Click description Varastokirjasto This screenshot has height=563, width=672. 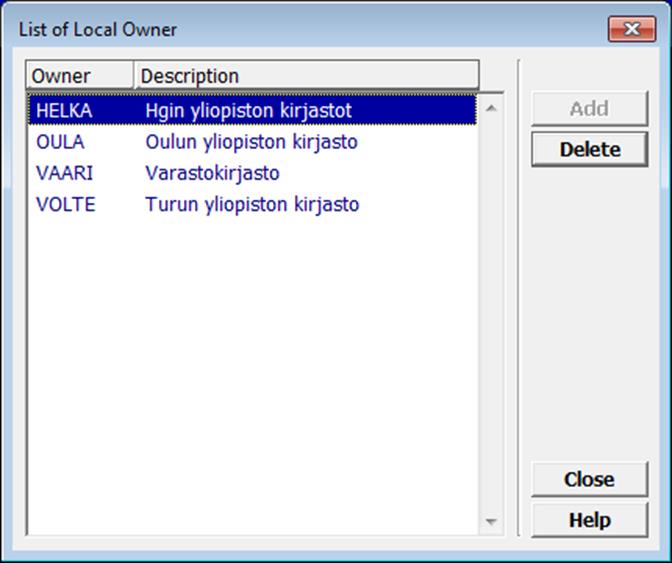pos(213,174)
